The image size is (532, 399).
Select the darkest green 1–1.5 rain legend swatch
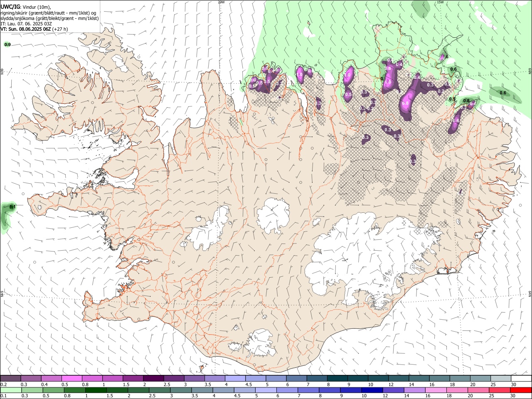coord(96,390)
